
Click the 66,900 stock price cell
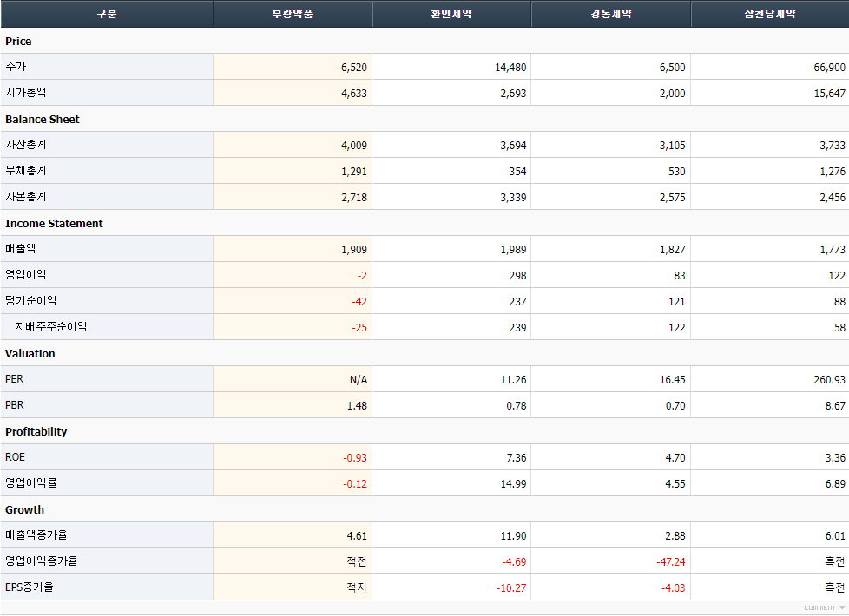[770, 67]
